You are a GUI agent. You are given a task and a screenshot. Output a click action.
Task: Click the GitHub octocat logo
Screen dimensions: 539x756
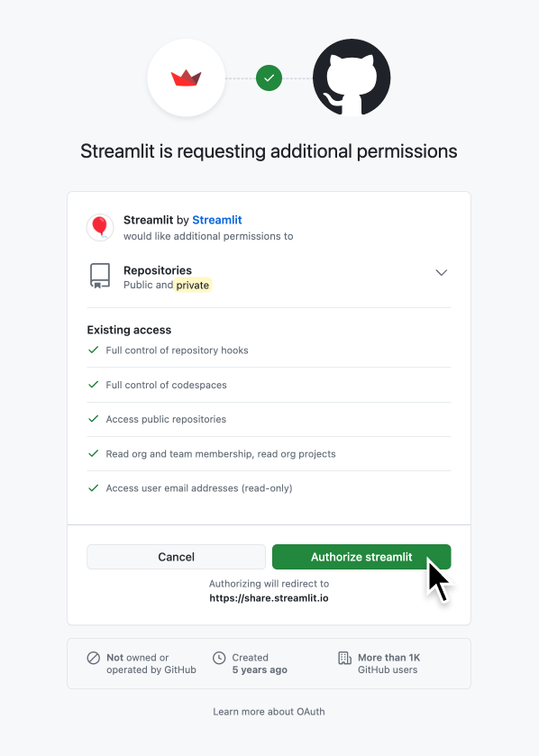pyautogui.click(x=351, y=77)
